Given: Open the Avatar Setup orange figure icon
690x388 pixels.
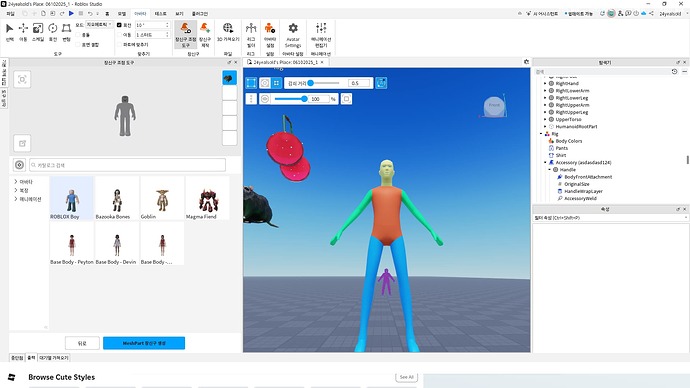Looking at the screenshot, I should 270,29.
